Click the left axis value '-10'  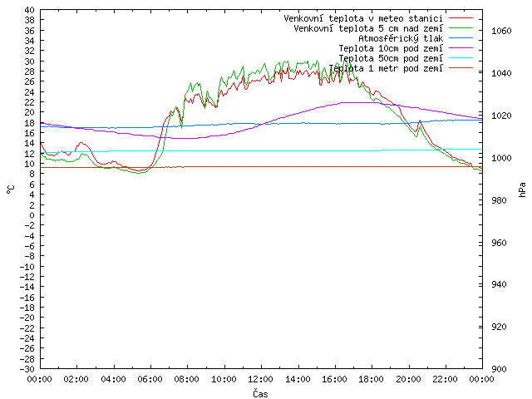pos(27,266)
